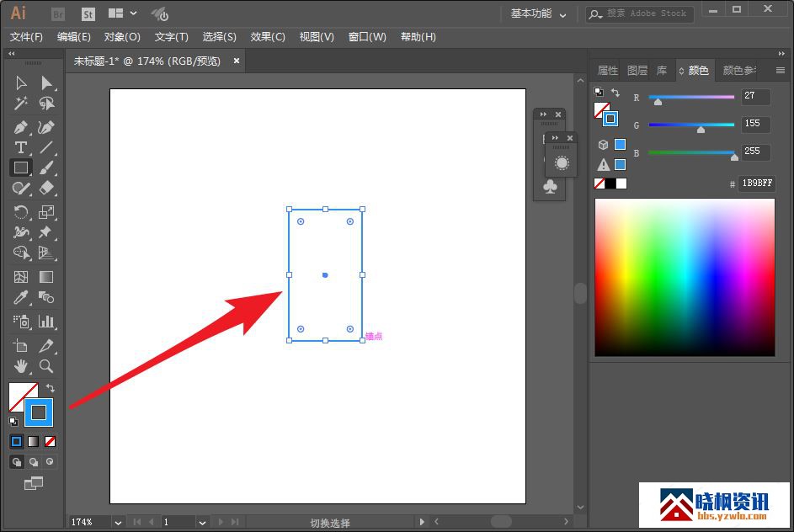The height and width of the screenshot is (532, 794).
Task: Select the Rotate tool
Action: (21, 212)
